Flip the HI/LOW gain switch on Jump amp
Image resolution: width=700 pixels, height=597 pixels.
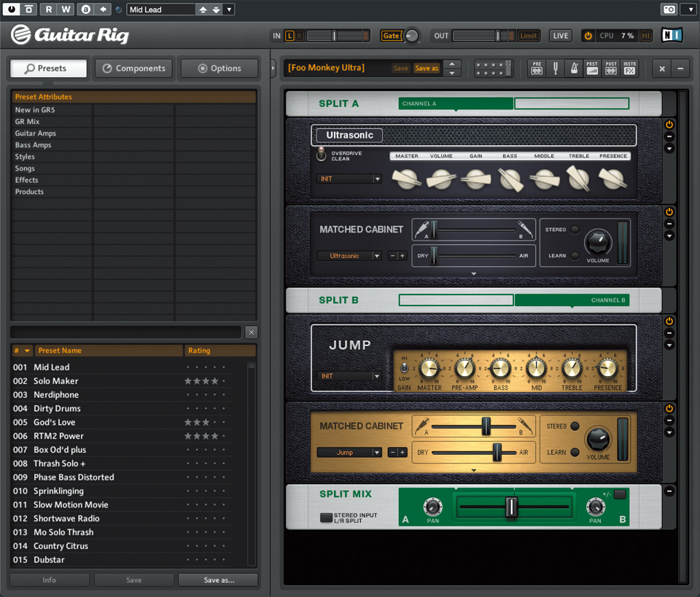(x=404, y=367)
